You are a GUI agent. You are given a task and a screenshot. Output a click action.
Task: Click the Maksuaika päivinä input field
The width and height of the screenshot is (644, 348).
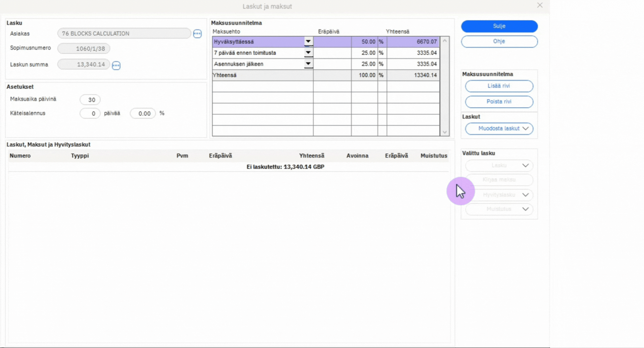pyautogui.click(x=90, y=100)
